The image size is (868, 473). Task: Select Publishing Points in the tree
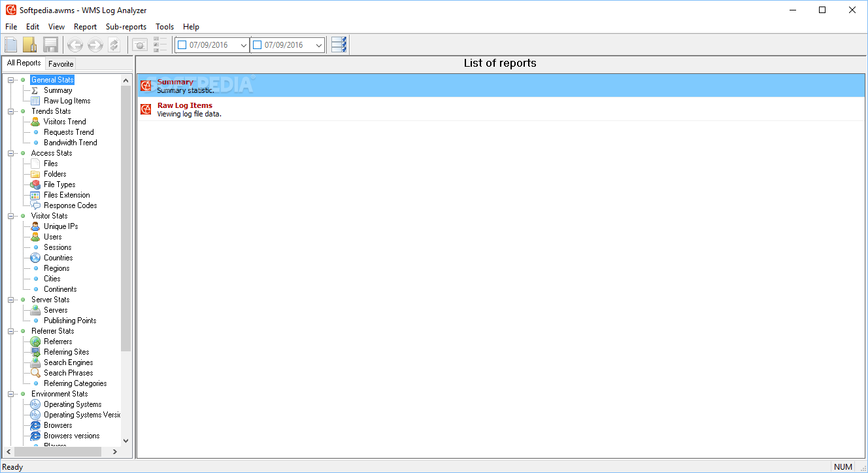click(70, 321)
